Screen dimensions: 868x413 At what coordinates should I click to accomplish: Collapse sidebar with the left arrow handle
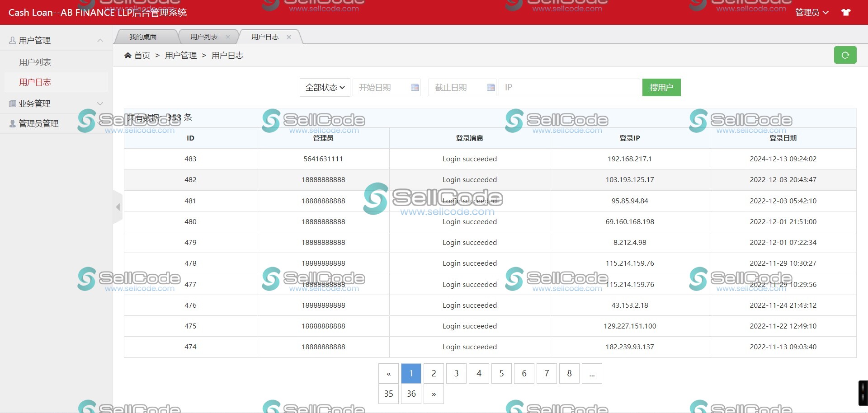[x=118, y=207]
